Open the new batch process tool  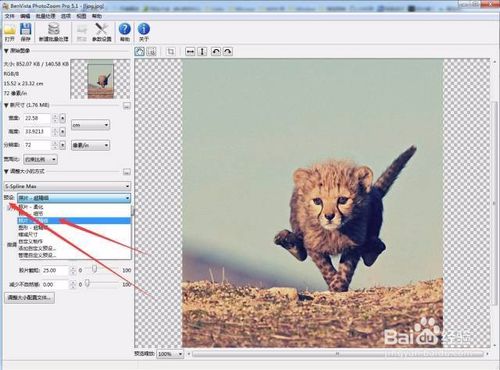53,32
